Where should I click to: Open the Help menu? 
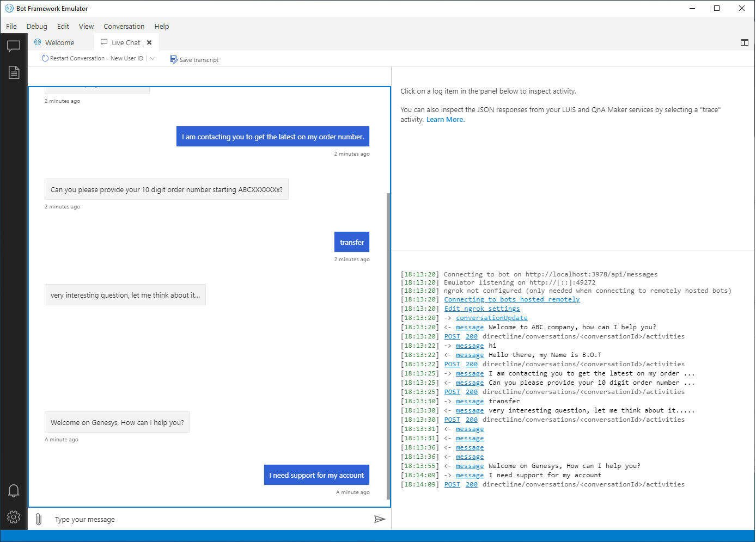coord(162,26)
